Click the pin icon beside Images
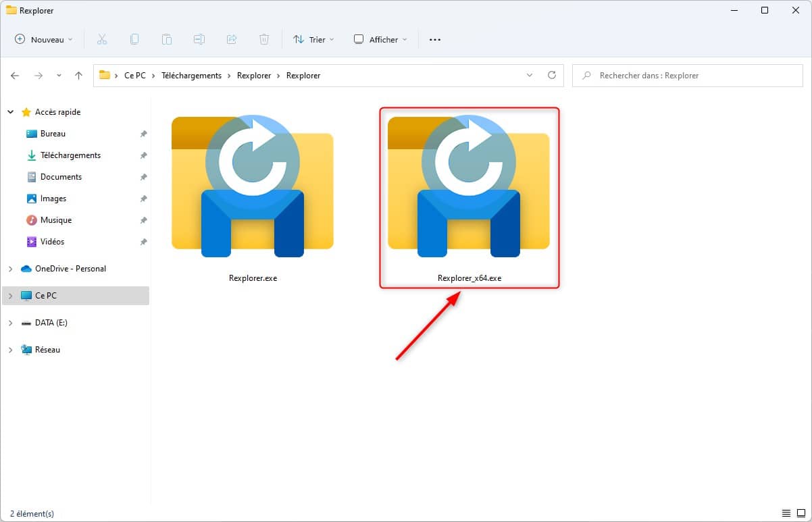The width and height of the screenshot is (812, 522). point(143,199)
